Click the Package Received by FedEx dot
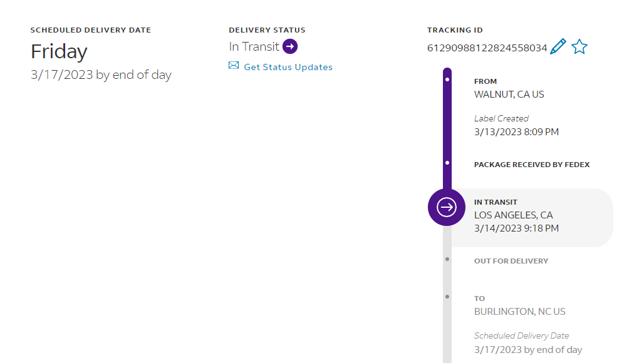The image size is (644, 363). point(447,163)
